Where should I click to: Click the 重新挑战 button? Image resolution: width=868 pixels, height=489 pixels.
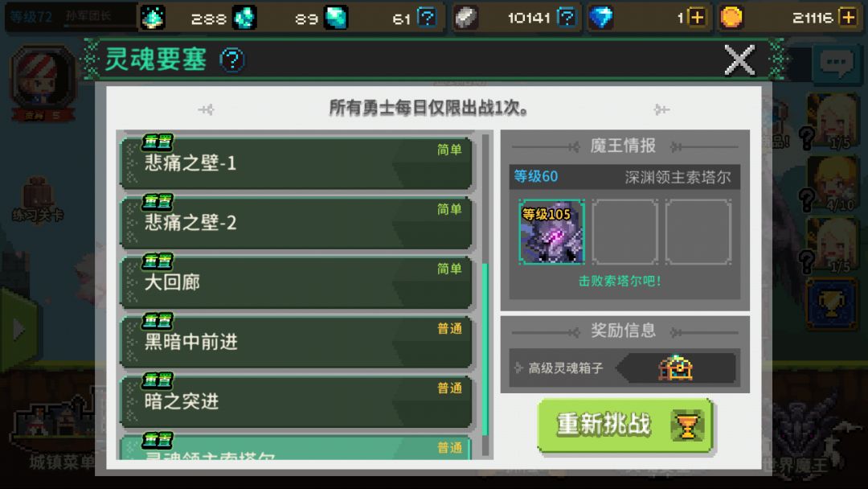625,425
